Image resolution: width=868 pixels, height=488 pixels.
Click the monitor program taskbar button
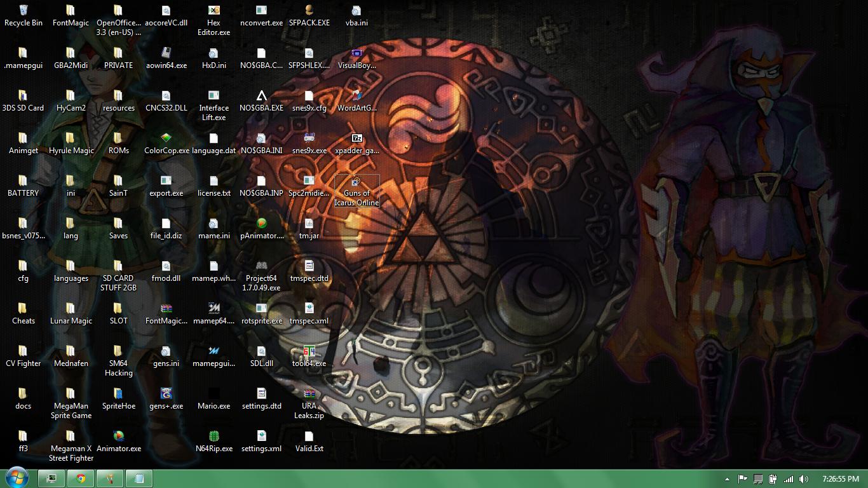pyautogui.click(x=51, y=478)
